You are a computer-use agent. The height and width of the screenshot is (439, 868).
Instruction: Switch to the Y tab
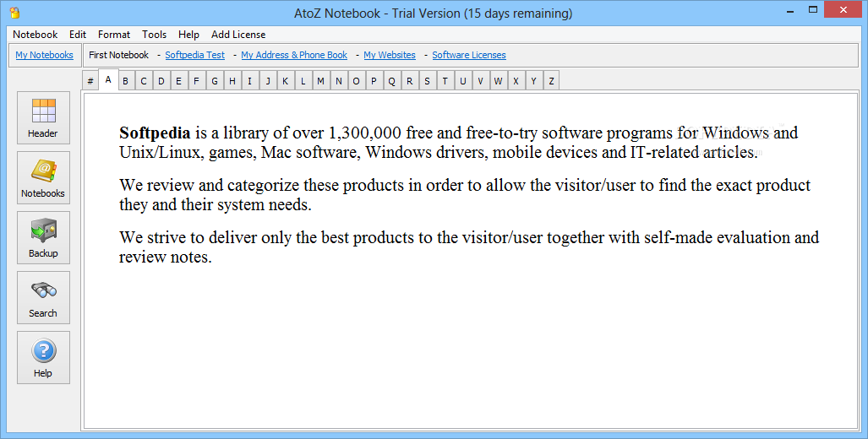pos(533,81)
